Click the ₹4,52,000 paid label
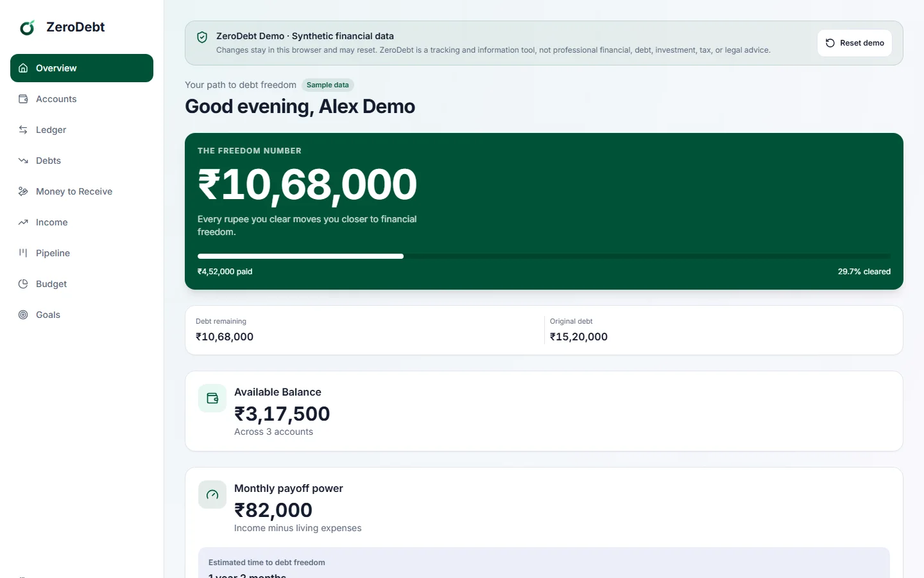 pyautogui.click(x=225, y=272)
